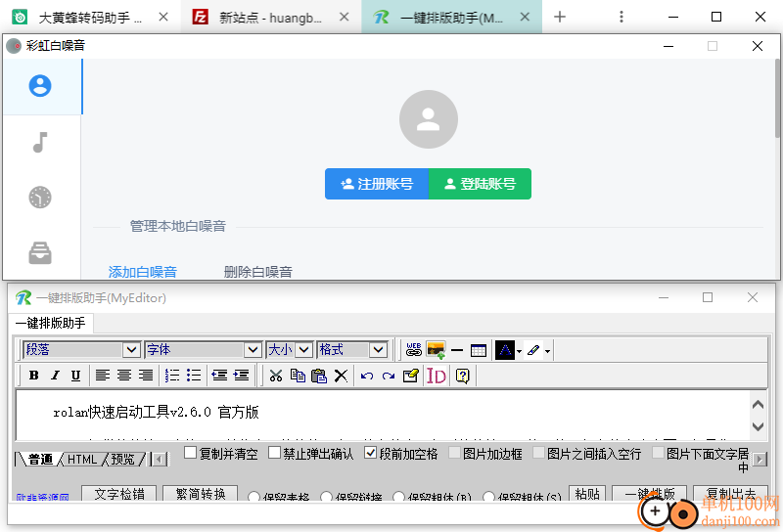Click the edit note icon beside redo

point(410,376)
